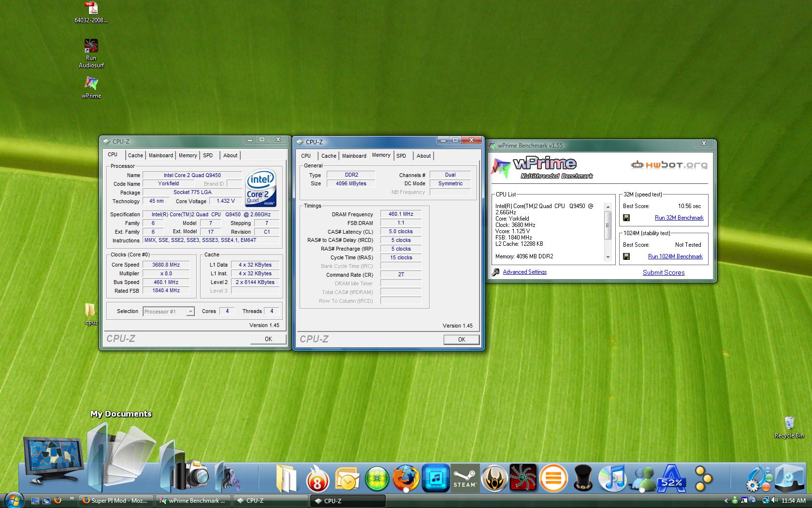
Task: Click the Core Voltage value 1.432 V
Action: click(x=225, y=201)
